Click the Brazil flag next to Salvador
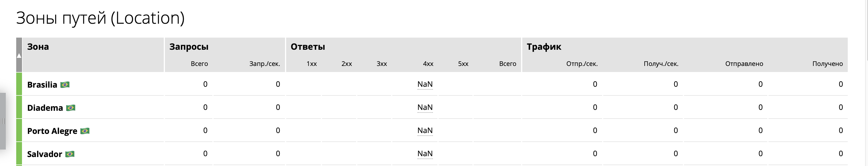 (x=70, y=154)
